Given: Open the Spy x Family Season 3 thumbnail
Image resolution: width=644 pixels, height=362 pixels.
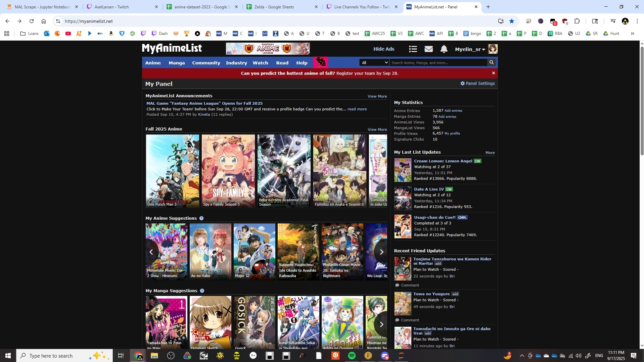Looking at the screenshot, I should [x=228, y=171].
